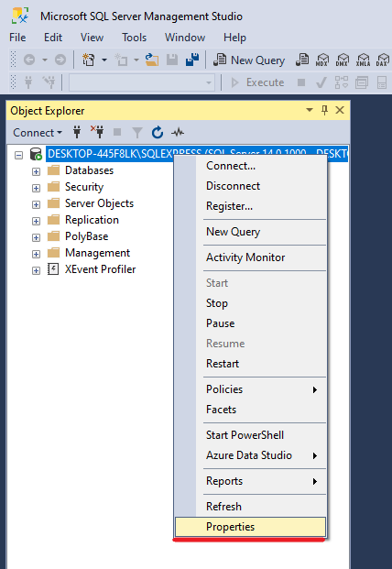
Task: Open the Available Databases combo box
Action: point(142,82)
